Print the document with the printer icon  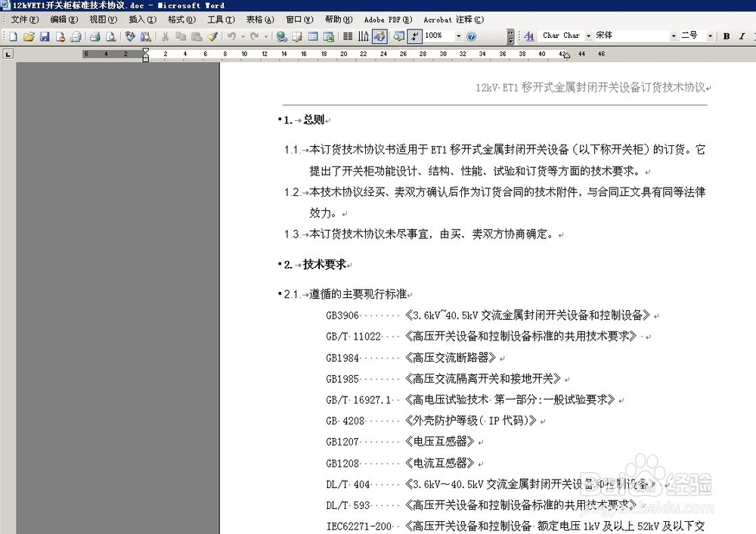tap(95, 36)
